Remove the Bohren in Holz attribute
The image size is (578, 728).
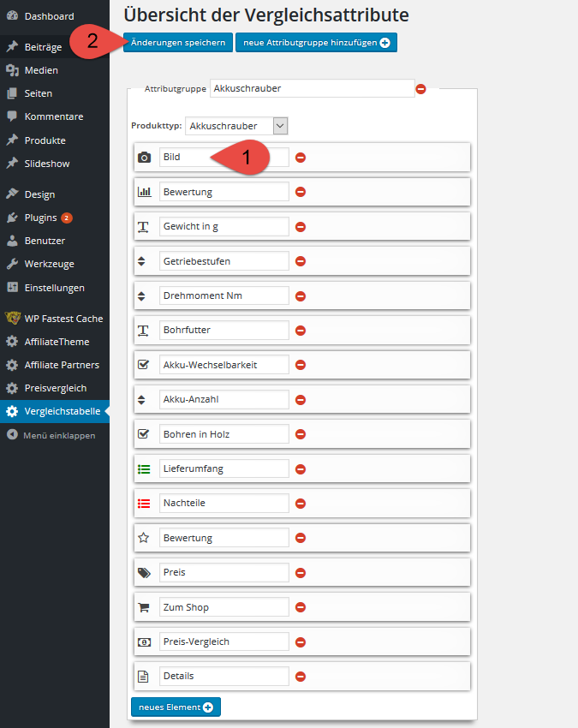(301, 434)
